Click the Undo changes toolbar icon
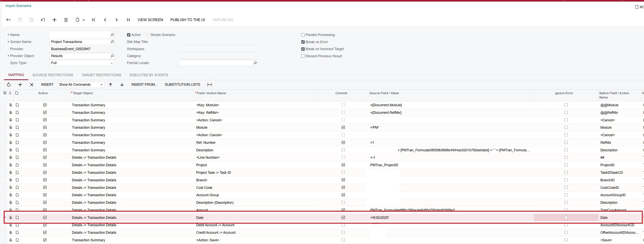The width and height of the screenshot is (644, 244). point(43,20)
